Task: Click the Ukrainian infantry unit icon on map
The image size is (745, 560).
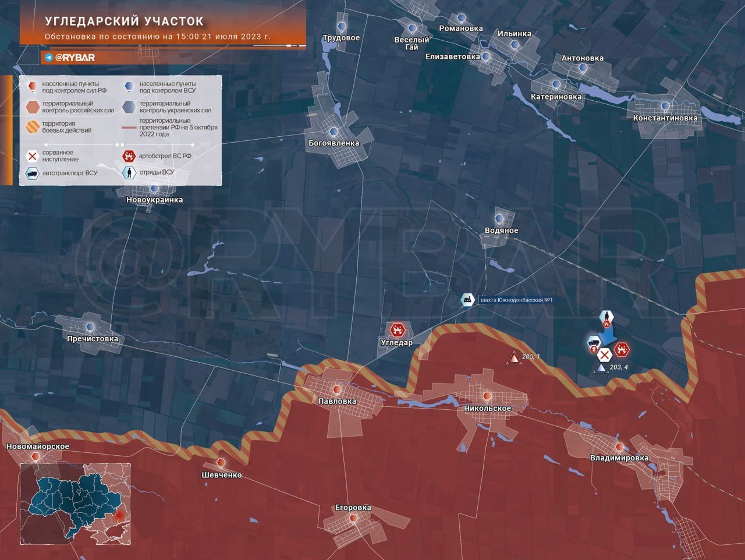Action: (606, 317)
